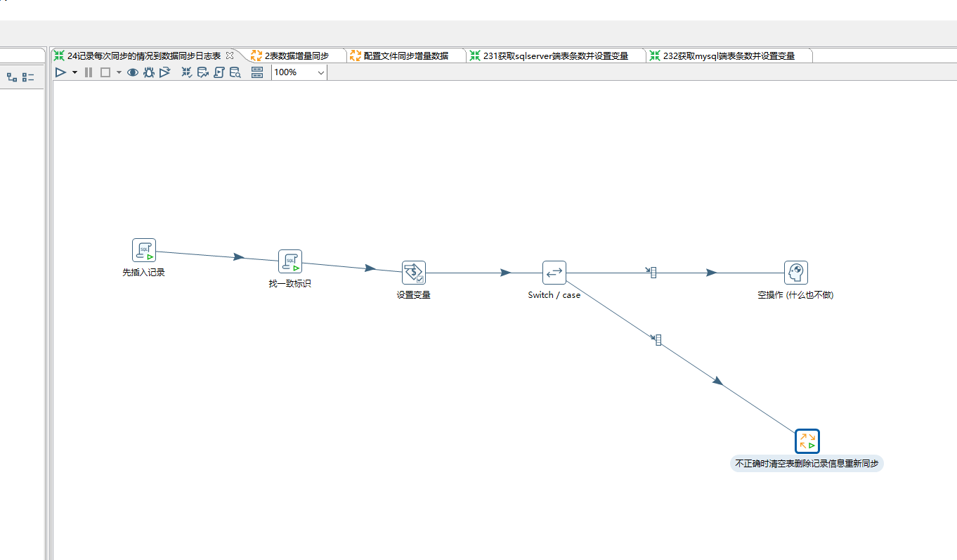Image resolution: width=957 pixels, height=560 pixels.
Task: Explore the database connection
Action: [235, 72]
